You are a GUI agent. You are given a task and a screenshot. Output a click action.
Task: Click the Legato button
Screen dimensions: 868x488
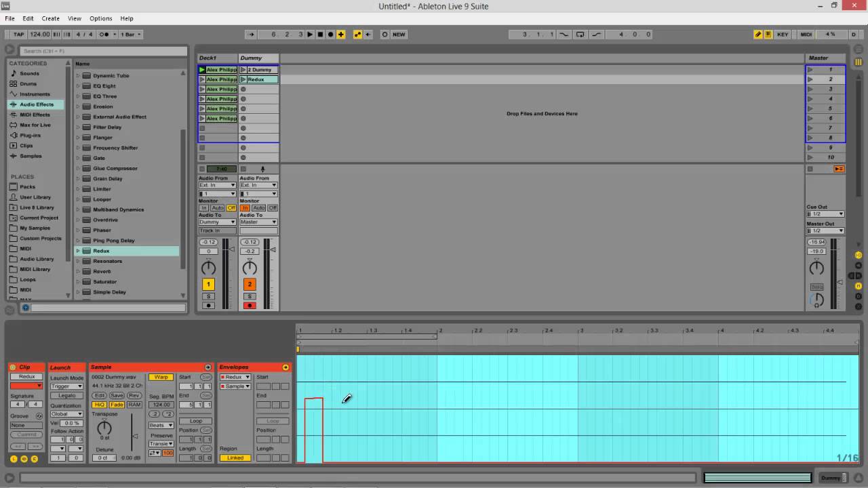coord(66,395)
